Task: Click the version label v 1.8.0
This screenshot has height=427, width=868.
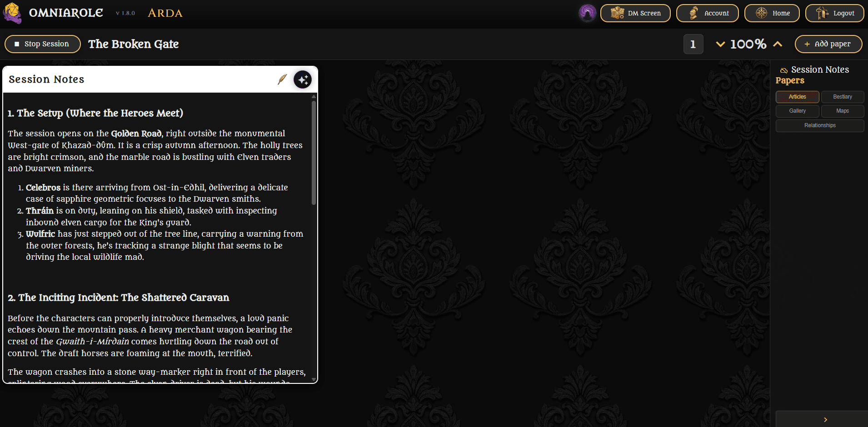Action: 125,13
